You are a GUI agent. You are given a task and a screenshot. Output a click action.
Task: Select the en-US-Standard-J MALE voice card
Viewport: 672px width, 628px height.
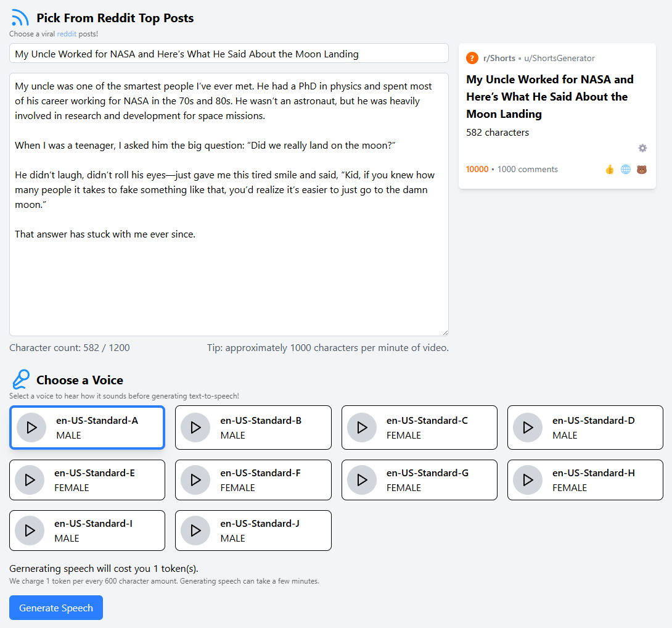coord(253,531)
